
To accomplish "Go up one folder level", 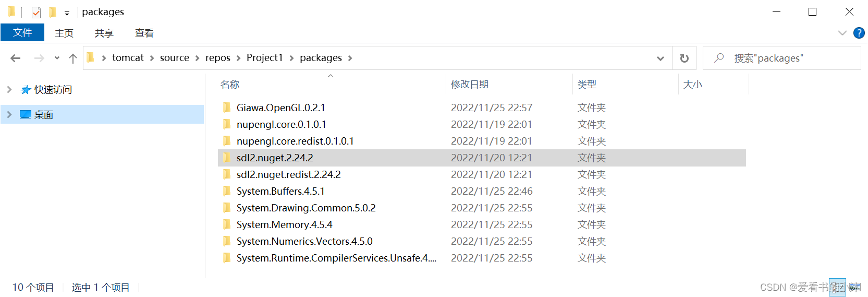I will tap(73, 58).
